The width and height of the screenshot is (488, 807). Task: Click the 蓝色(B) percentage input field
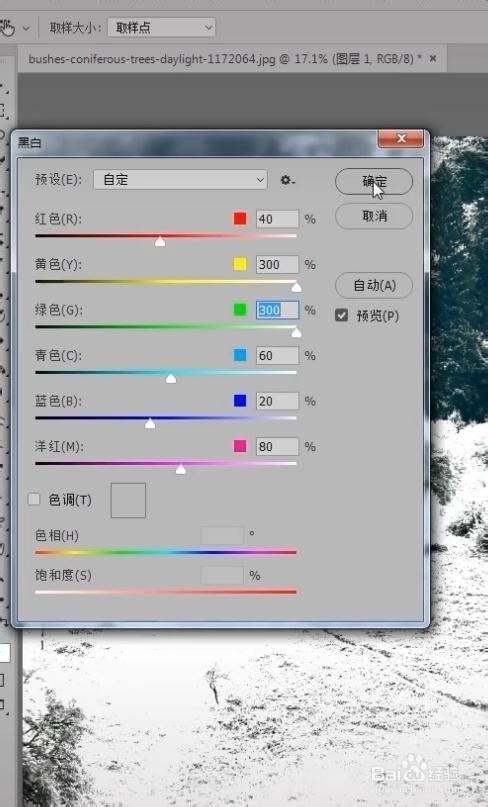(x=277, y=401)
